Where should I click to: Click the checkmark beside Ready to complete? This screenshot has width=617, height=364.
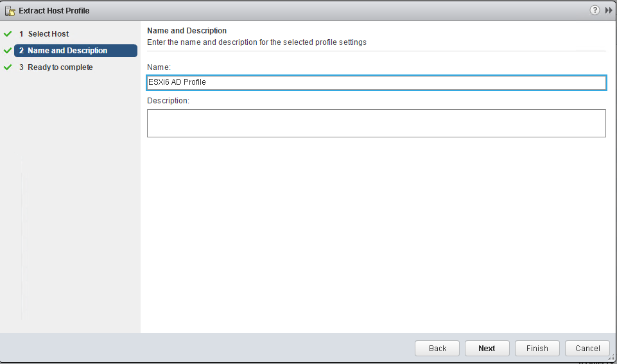[x=8, y=67]
